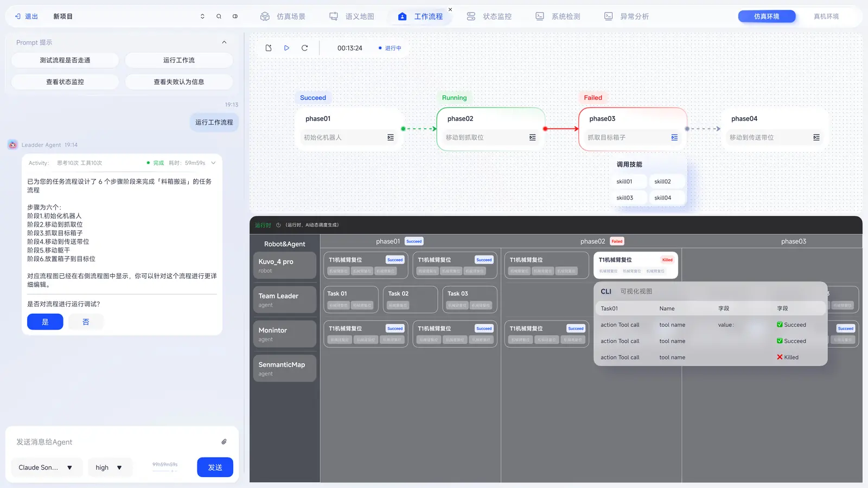868x488 pixels.
Task: Expand the Activity details chevron
Action: click(213, 163)
